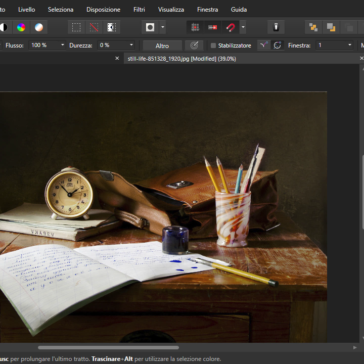Apply Auto Colours using the color wheel icon

(x=21, y=27)
